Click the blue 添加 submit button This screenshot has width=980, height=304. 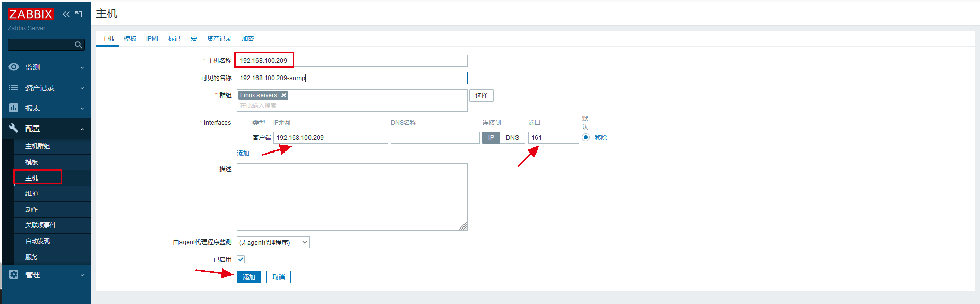249,277
